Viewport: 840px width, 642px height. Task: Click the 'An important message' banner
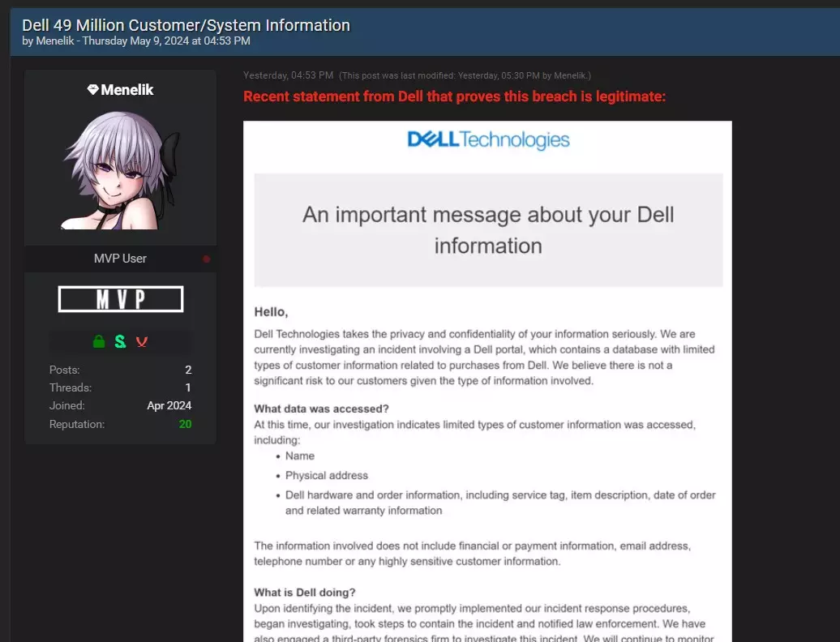(x=488, y=229)
